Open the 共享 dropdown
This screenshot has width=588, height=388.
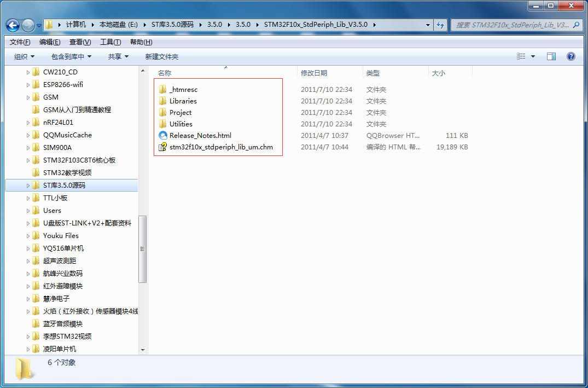pyautogui.click(x=118, y=57)
